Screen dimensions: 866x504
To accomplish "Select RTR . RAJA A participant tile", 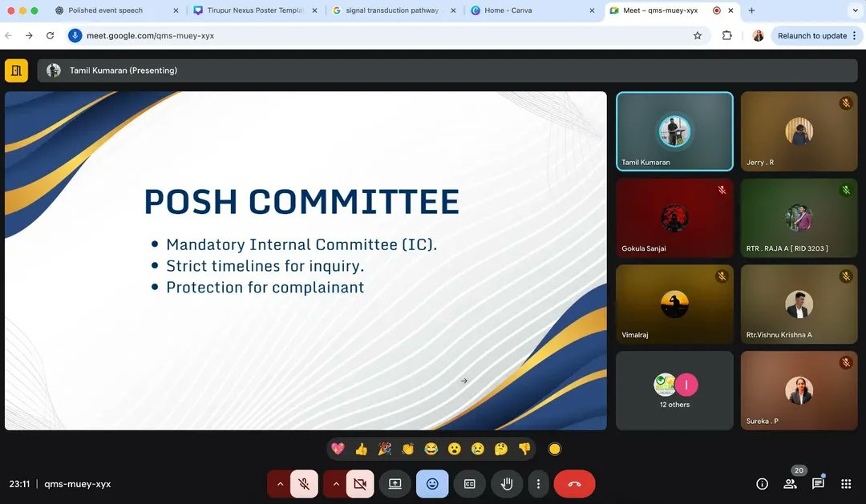I will tap(799, 217).
